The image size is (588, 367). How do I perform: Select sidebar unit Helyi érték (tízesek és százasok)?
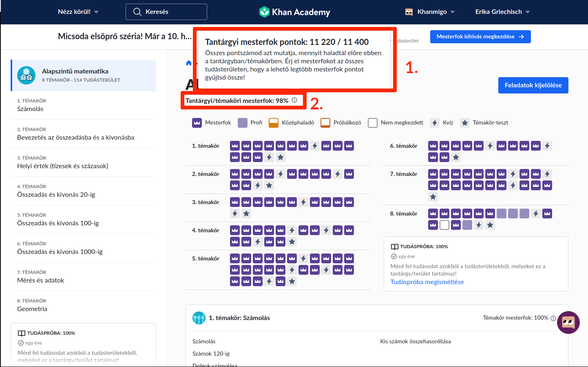pos(84,162)
